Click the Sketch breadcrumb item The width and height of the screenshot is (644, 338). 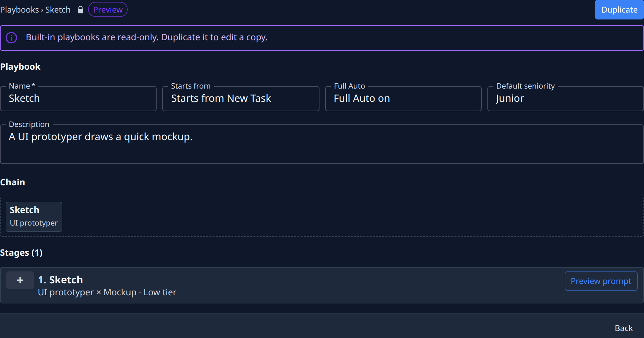click(58, 9)
